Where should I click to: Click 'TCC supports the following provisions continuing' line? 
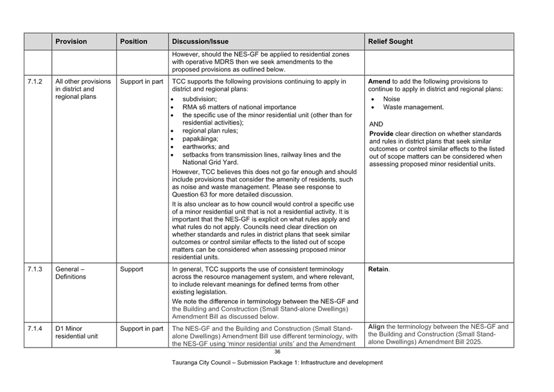click(x=259, y=81)
